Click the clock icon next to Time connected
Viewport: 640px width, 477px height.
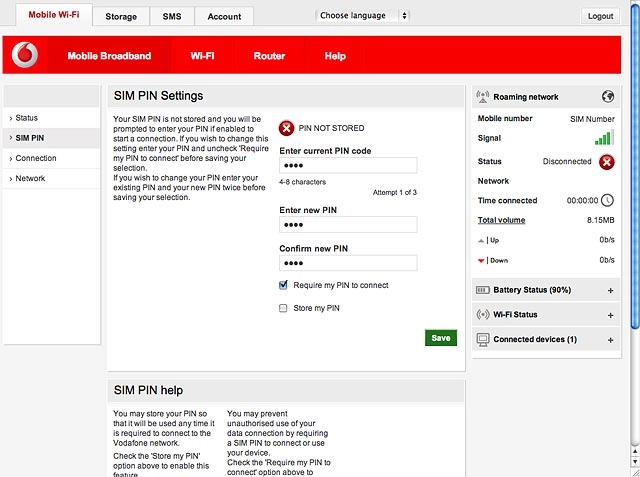click(x=607, y=200)
